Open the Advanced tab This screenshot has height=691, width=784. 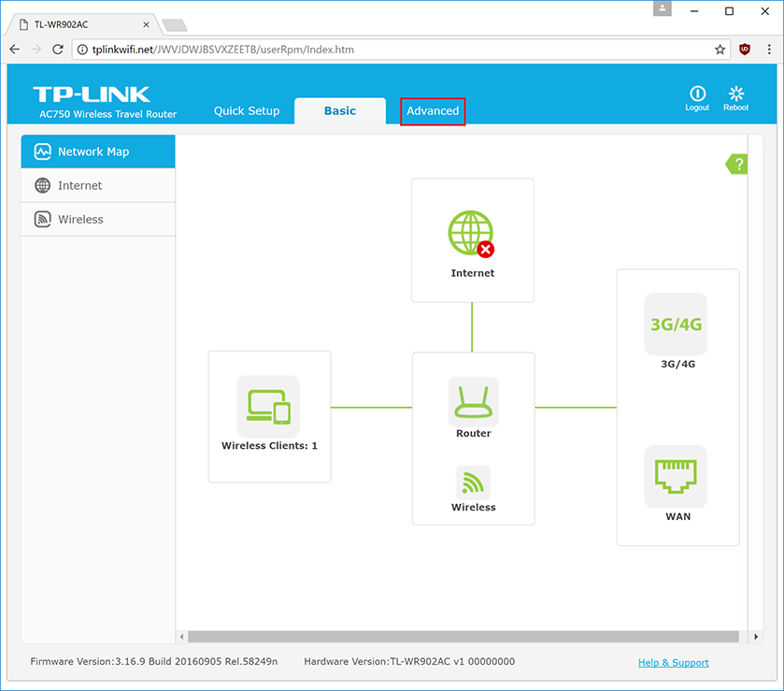pos(433,111)
